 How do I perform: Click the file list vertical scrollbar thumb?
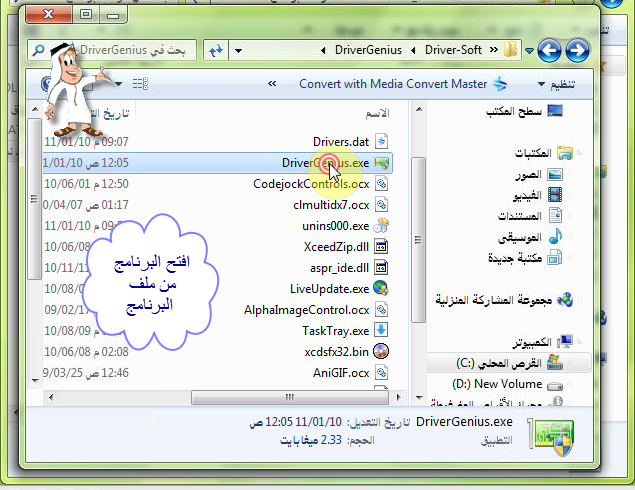coord(34,199)
